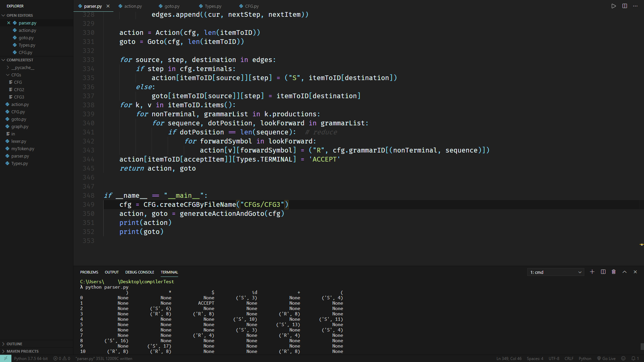Expand the __pycache__ folder
Screen dimensions: 644x362
click(x=36, y=67)
